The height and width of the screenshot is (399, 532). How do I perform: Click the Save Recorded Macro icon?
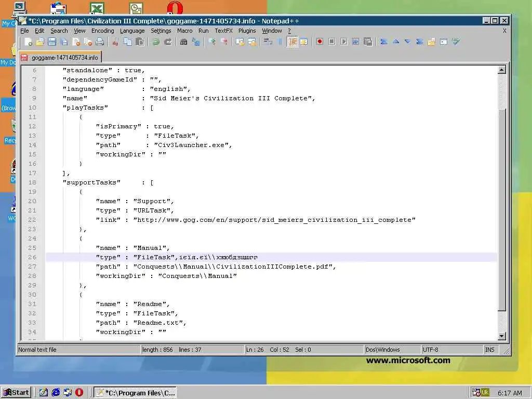point(368,42)
